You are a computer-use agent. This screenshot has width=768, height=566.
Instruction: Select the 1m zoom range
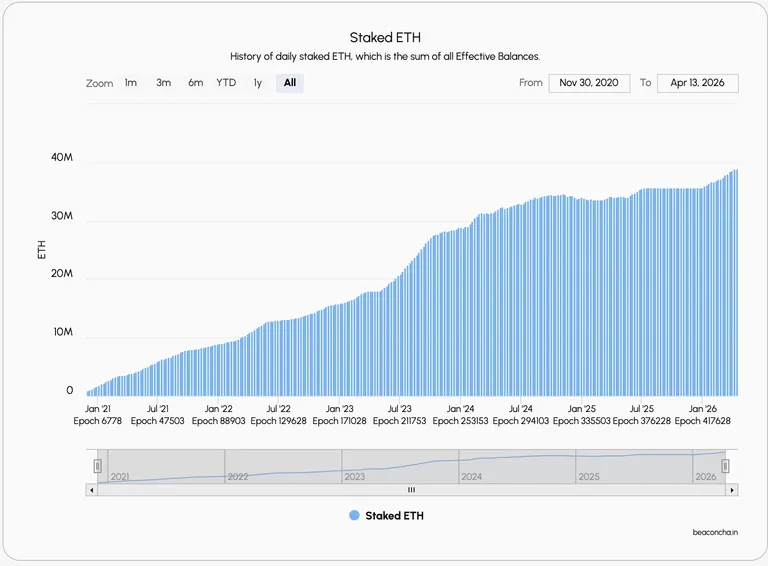pyautogui.click(x=131, y=83)
